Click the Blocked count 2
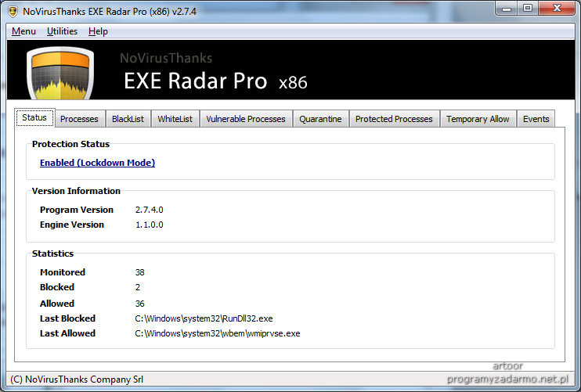The height and width of the screenshot is (392, 581). point(138,287)
